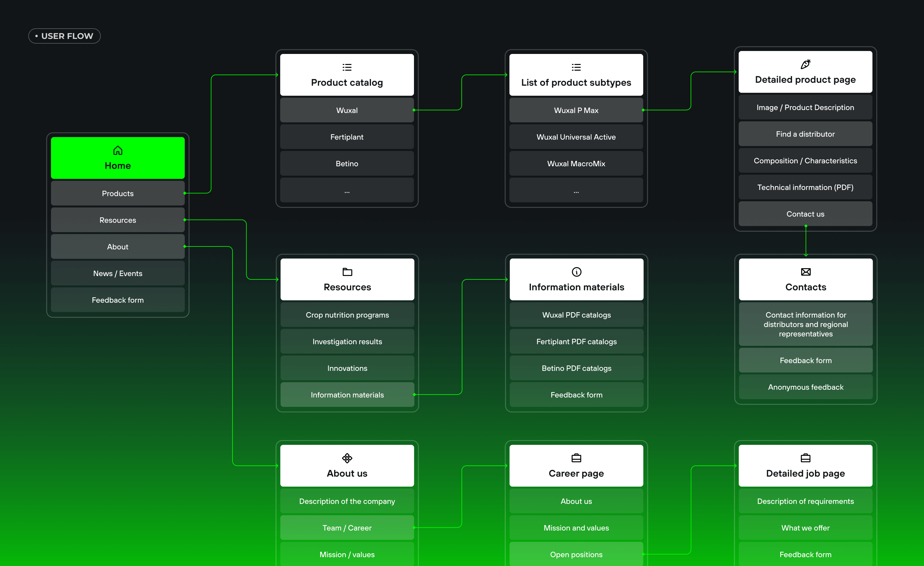Select Feedback form in the Home card
The width and height of the screenshot is (924, 566).
pyautogui.click(x=118, y=300)
